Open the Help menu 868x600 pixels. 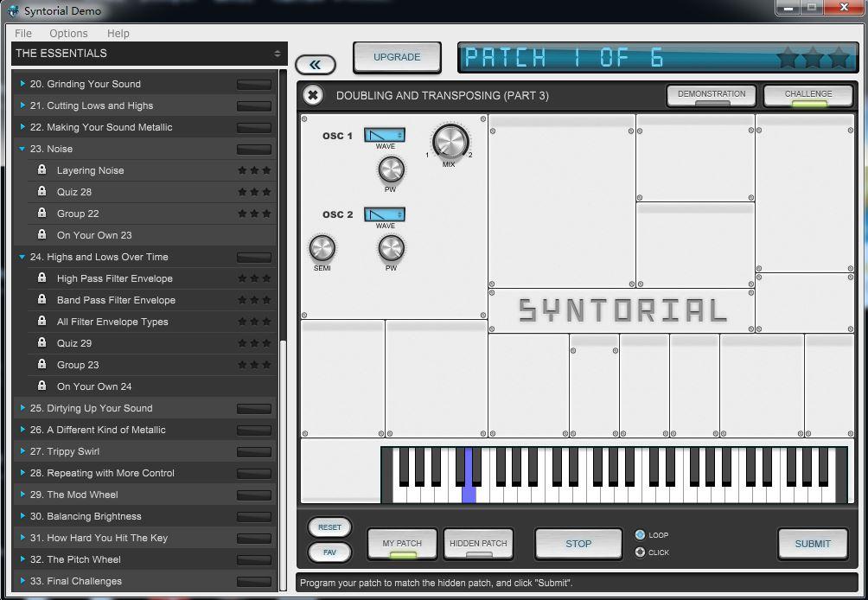[x=118, y=33]
